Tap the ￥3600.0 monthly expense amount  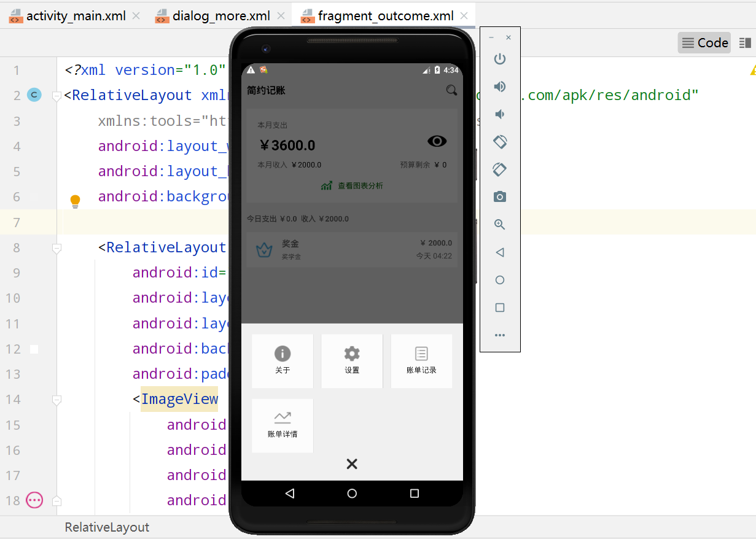coord(287,145)
